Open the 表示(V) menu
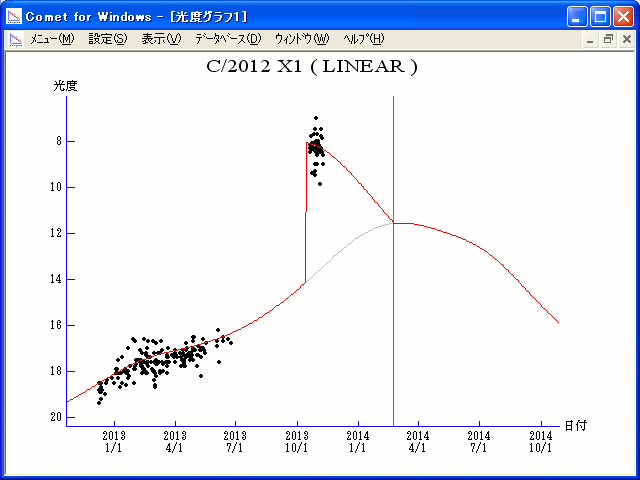Screen dimensions: 640x480 161,39
